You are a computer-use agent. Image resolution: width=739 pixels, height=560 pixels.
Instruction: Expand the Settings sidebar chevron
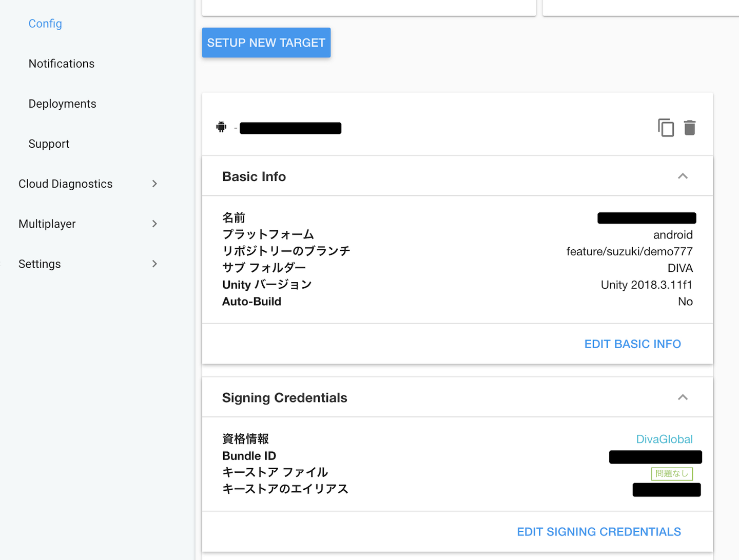click(154, 264)
